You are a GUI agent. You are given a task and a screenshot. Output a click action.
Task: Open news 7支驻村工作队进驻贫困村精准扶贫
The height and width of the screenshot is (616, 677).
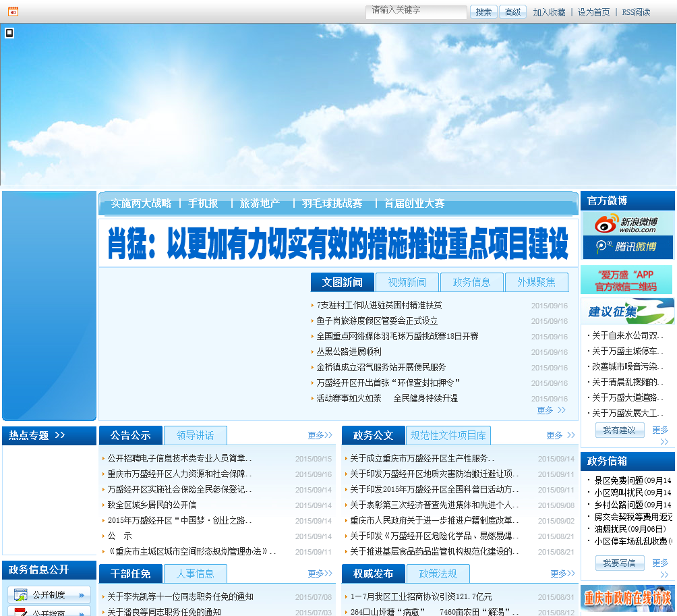(379, 305)
